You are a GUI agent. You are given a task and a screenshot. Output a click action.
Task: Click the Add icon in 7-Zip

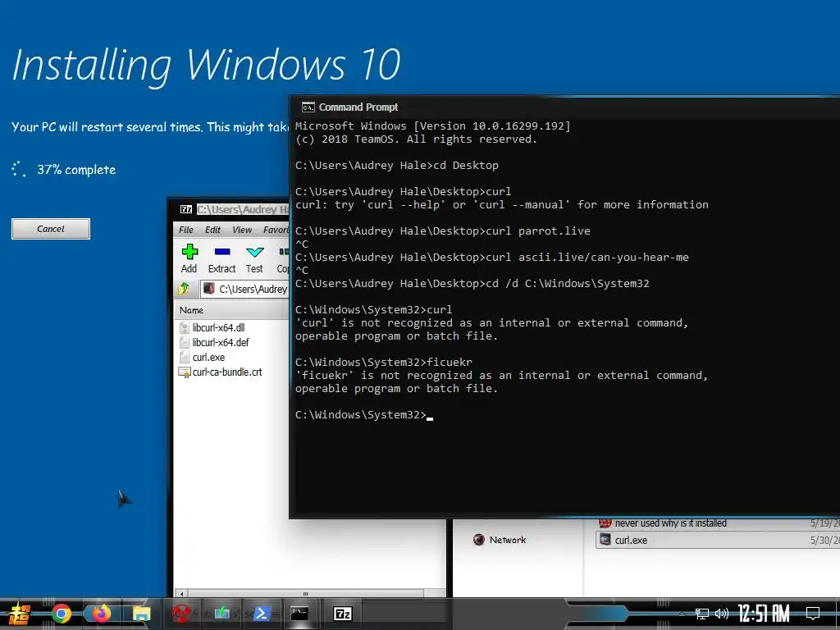point(189,258)
